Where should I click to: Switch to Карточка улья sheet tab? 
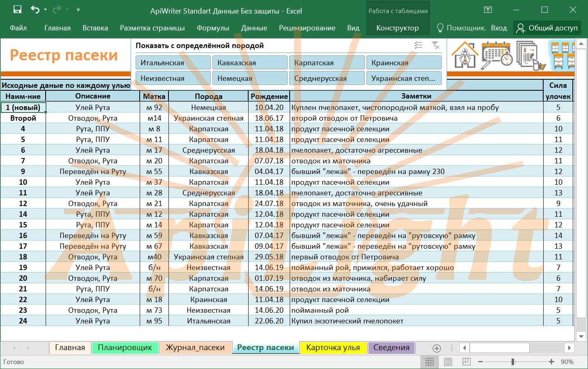[x=333, y=348]
